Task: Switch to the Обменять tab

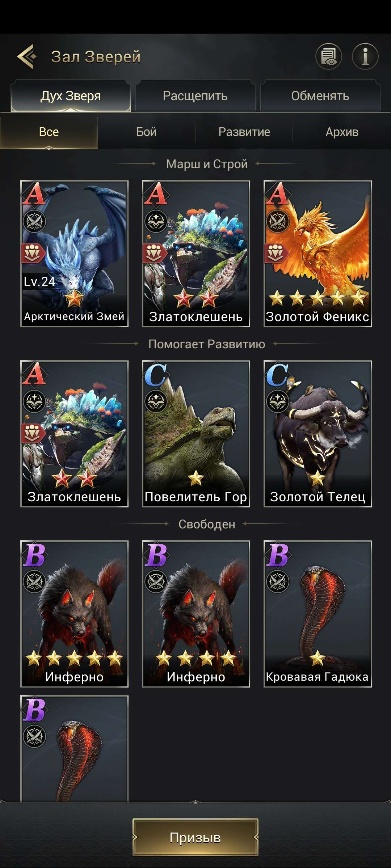Action: point(320,96)
